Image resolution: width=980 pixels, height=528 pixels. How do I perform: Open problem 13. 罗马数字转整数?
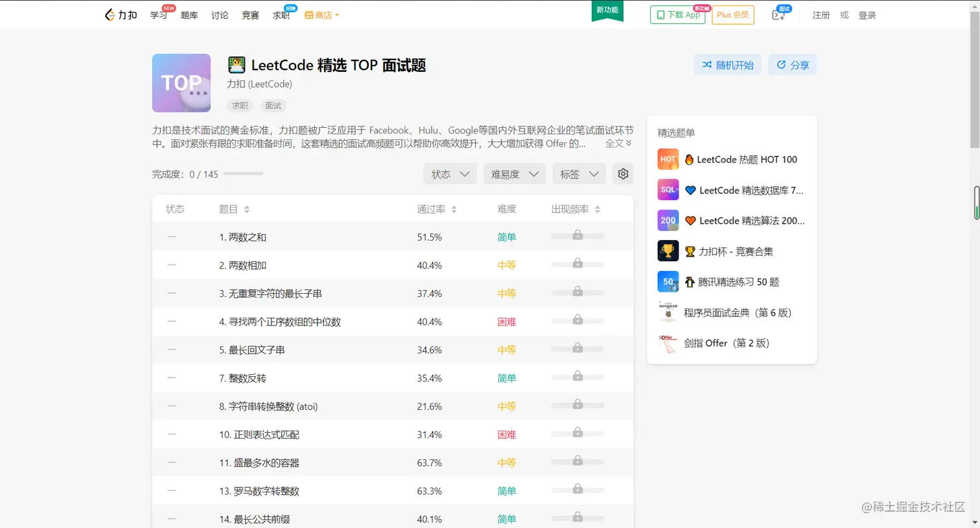pyautogui.click(x=259, y=491)
